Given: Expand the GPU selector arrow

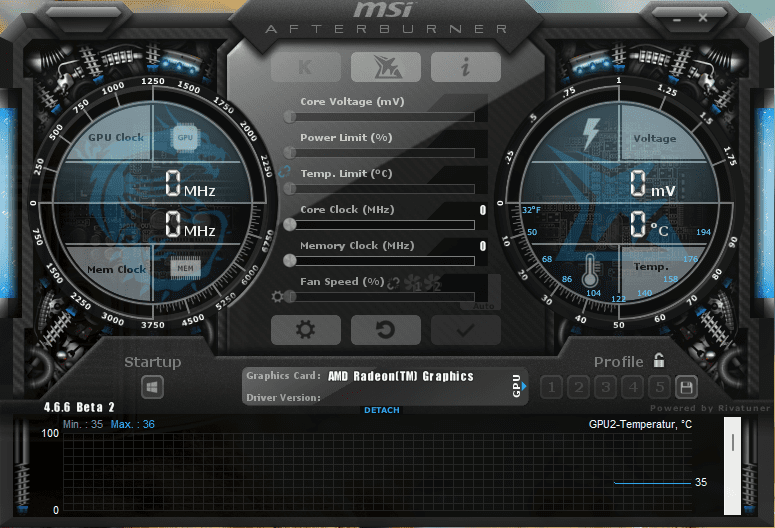Looking at the screenshot, I should click(x=524, y=386).
